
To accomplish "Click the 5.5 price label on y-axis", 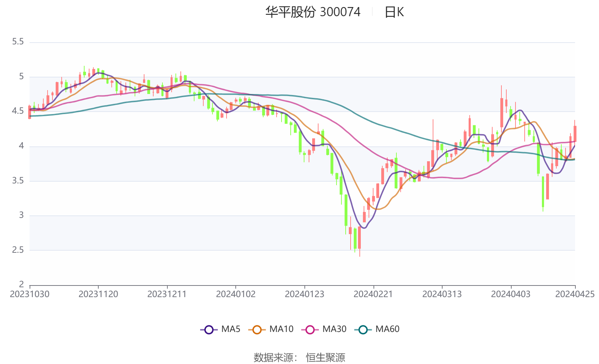I will (18, 42).
